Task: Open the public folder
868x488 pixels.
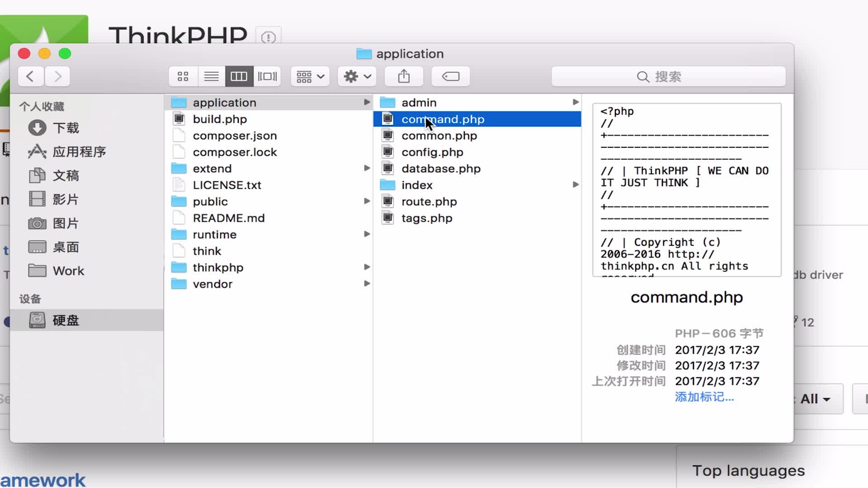Action: (269, 202)
